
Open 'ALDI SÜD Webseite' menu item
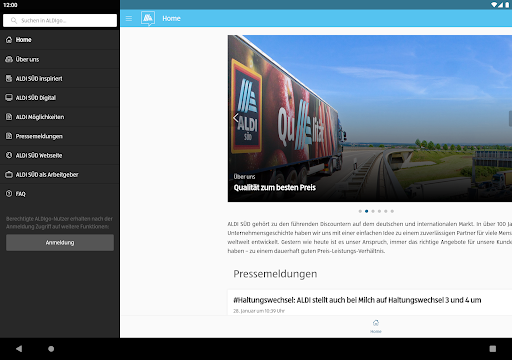60,155
